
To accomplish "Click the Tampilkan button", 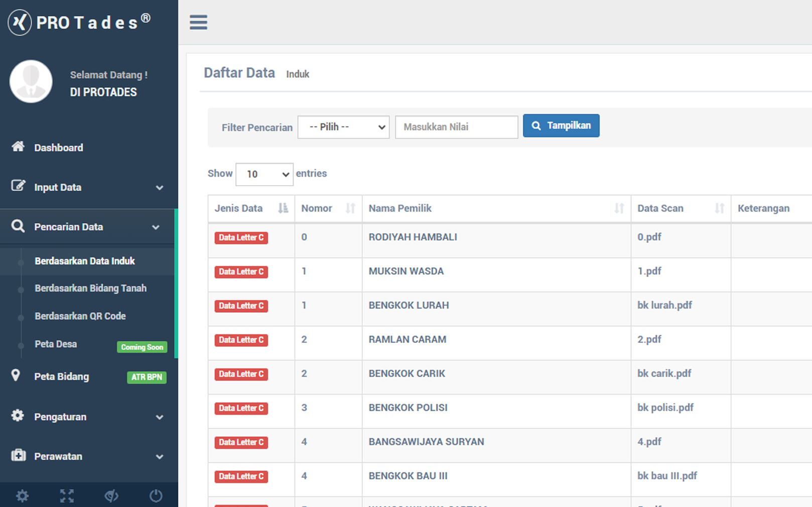I will tap(561, 126).
